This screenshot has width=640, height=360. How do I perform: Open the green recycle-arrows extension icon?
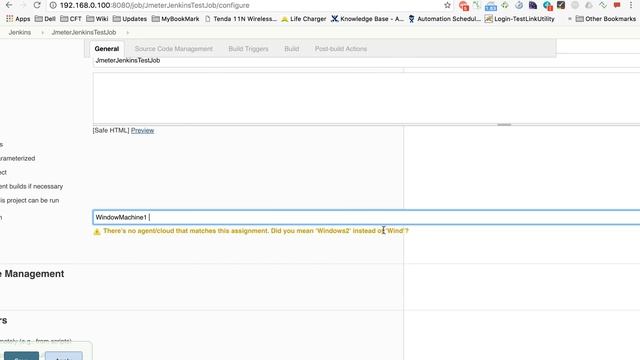click(505, 5)
